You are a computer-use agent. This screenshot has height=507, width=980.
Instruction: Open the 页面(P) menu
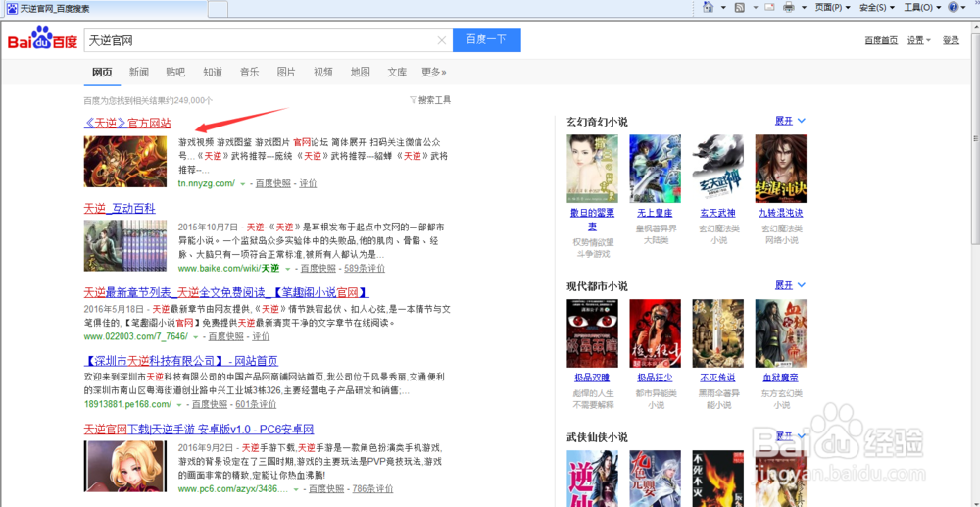(833, 8)
